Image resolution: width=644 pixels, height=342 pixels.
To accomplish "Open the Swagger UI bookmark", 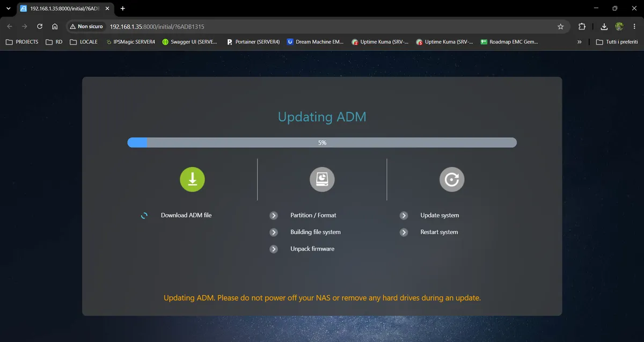I will [x=190, y=42].
